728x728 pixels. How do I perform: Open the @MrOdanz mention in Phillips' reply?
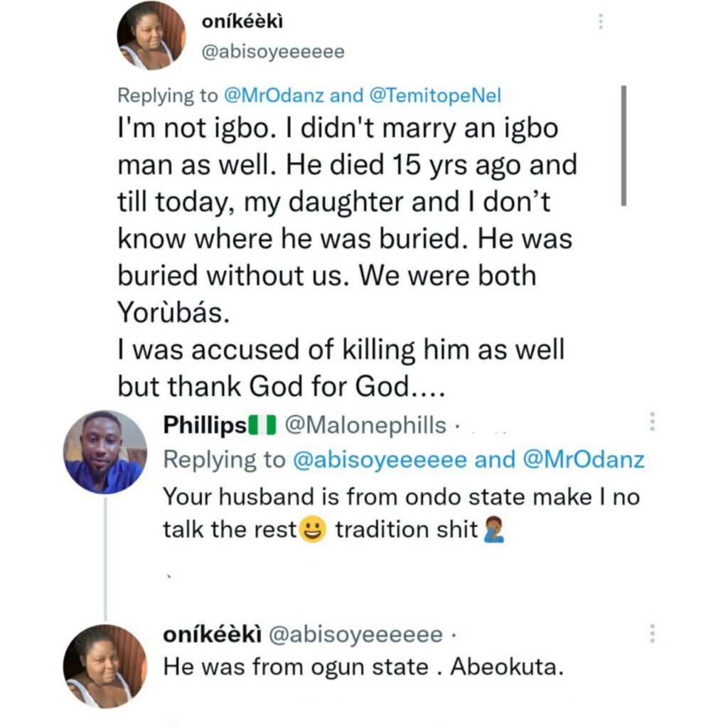tap(584, 460)
